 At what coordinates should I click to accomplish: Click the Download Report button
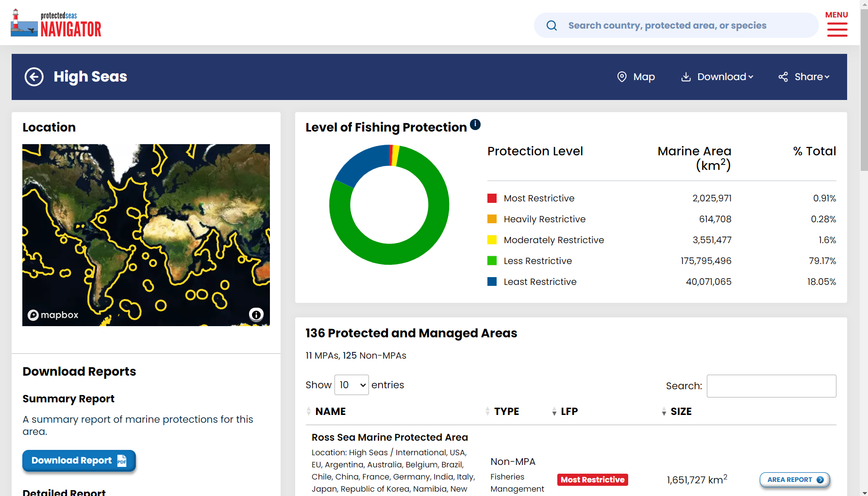click(x=79, y=460)
